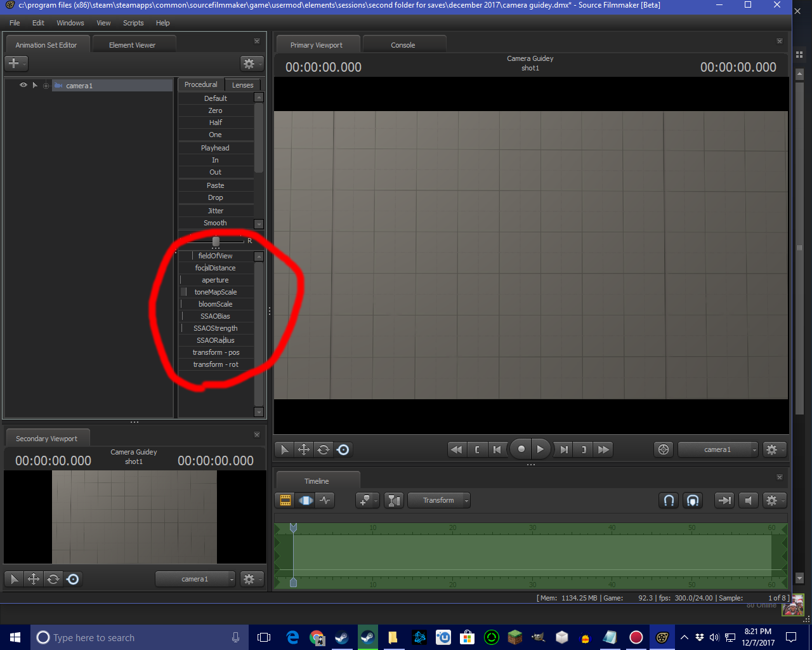Screen dimensions: 812x650
Task: Click the playhead marker on the timeline
Action: pos(293,527)
